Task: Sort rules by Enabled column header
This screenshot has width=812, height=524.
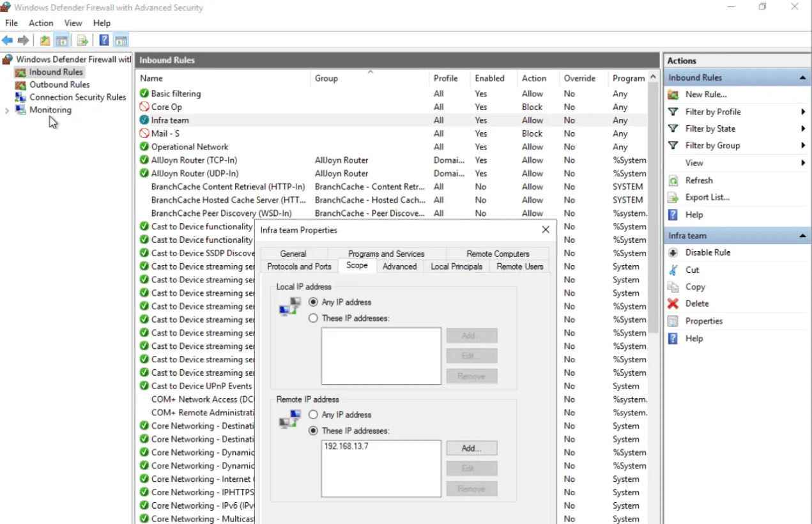Action: point(494,78)
